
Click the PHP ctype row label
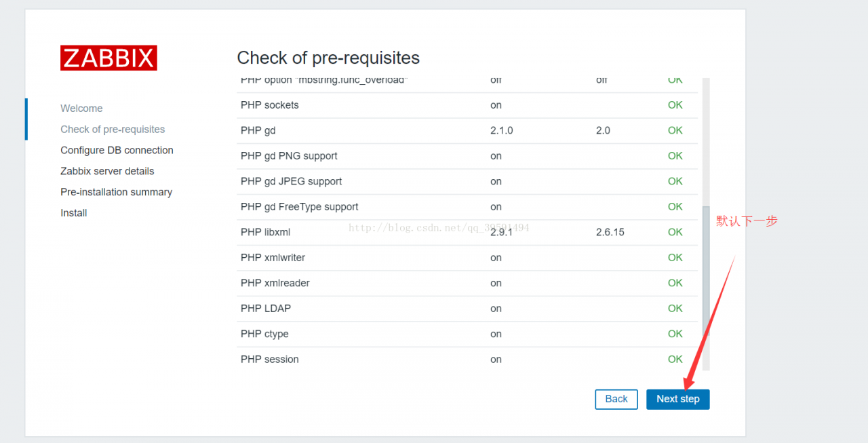(264, 334)
